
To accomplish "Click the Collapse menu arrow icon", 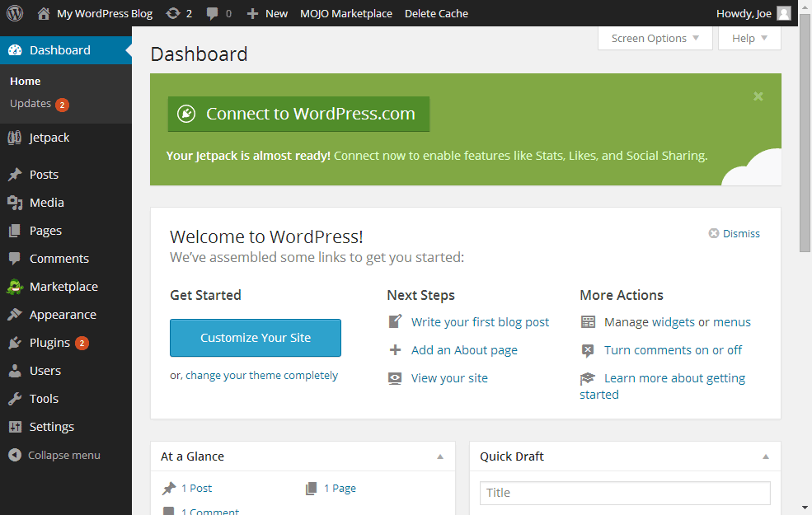I will tap(15, 455).
